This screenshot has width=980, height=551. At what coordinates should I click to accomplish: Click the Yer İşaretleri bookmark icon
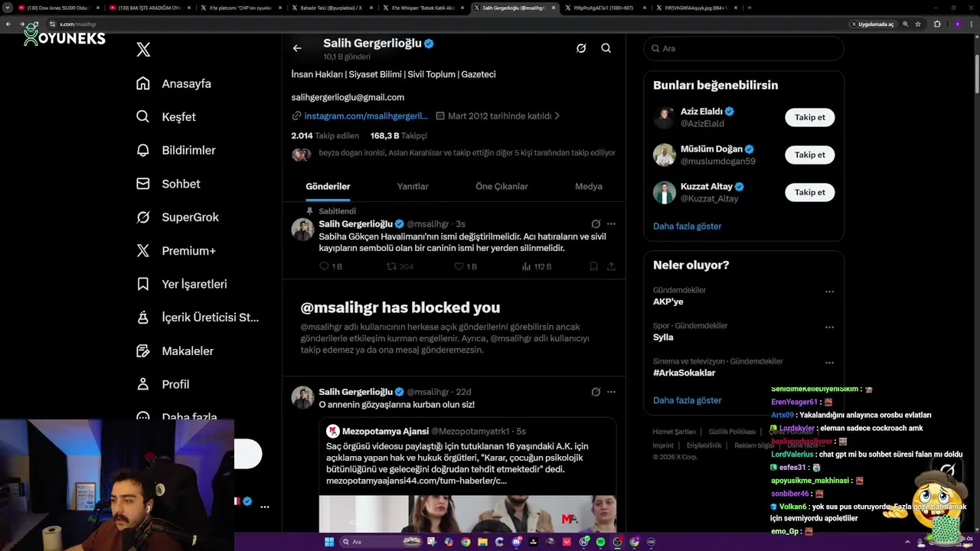click(143, 284)
